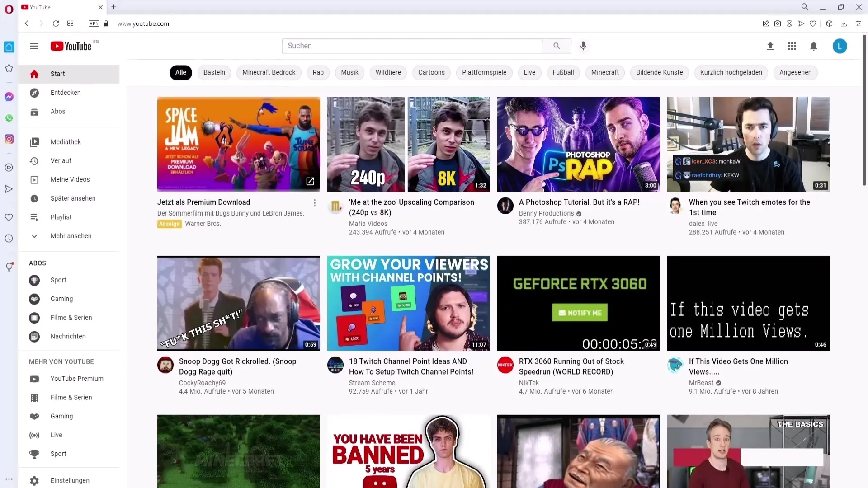868x488 pixels.
Task: Open WhatsApp in Opera sidebar
Action: click(9, 118)
